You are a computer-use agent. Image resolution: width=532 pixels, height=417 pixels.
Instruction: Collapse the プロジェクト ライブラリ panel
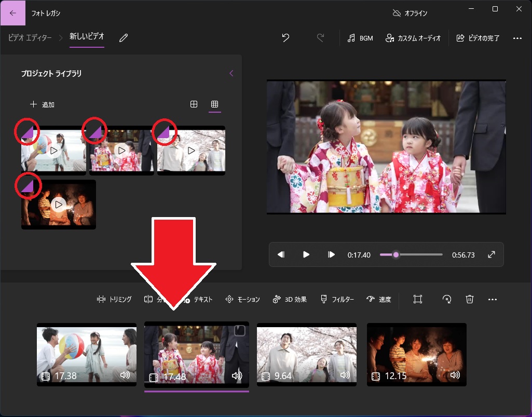231,73
